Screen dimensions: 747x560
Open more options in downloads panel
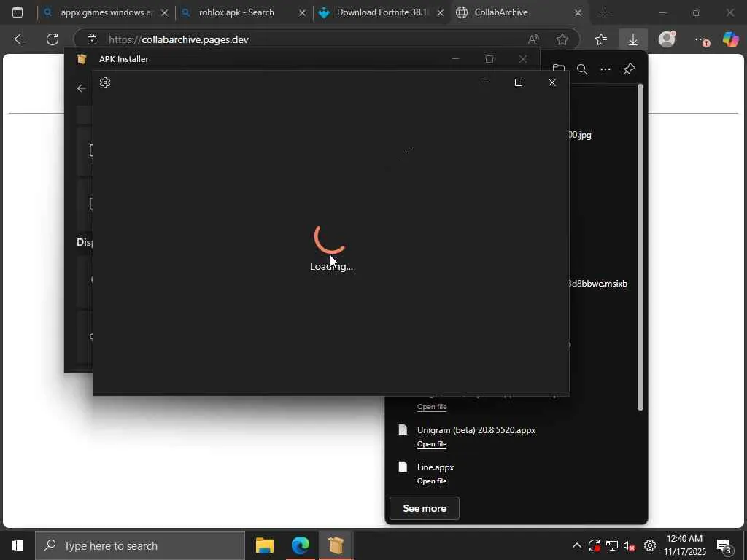point(605,69)
